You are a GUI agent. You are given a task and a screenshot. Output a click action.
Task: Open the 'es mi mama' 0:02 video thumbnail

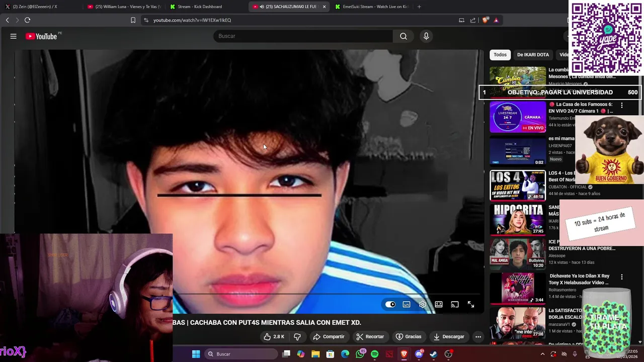[x=518, y=151]
